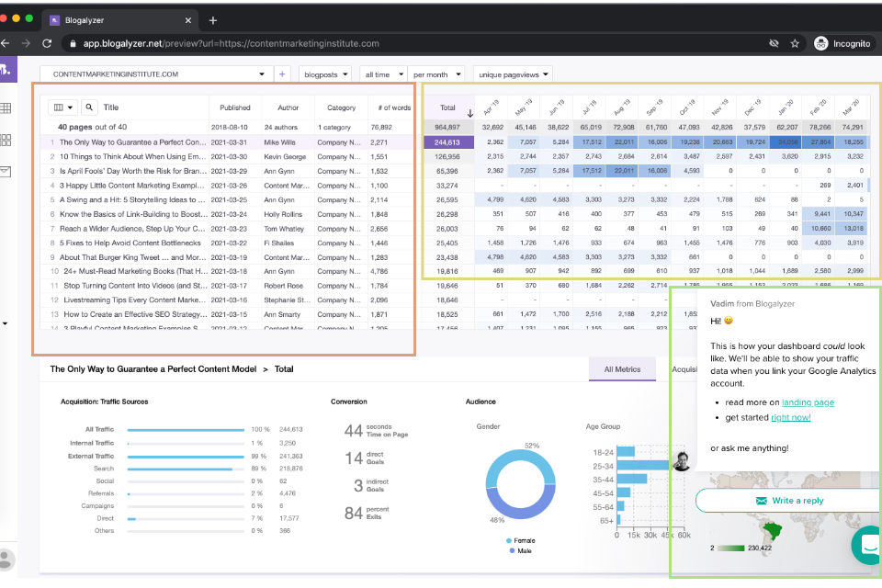Screen dimensions: 882x588
Task: Switch to the All Metrics tab
Action: pos(622,369)
